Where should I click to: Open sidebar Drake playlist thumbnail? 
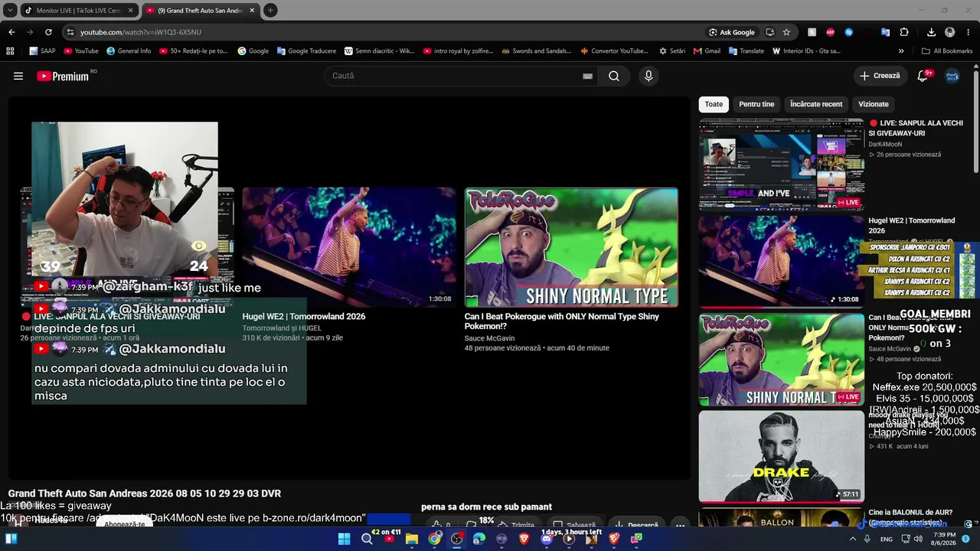tap(781, 457)
